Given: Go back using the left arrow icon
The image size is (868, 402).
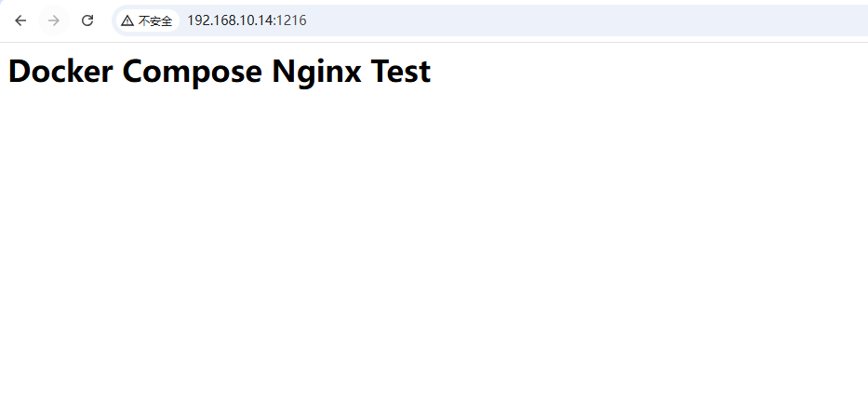Looking at the screenshot, I should pos(20,20).
